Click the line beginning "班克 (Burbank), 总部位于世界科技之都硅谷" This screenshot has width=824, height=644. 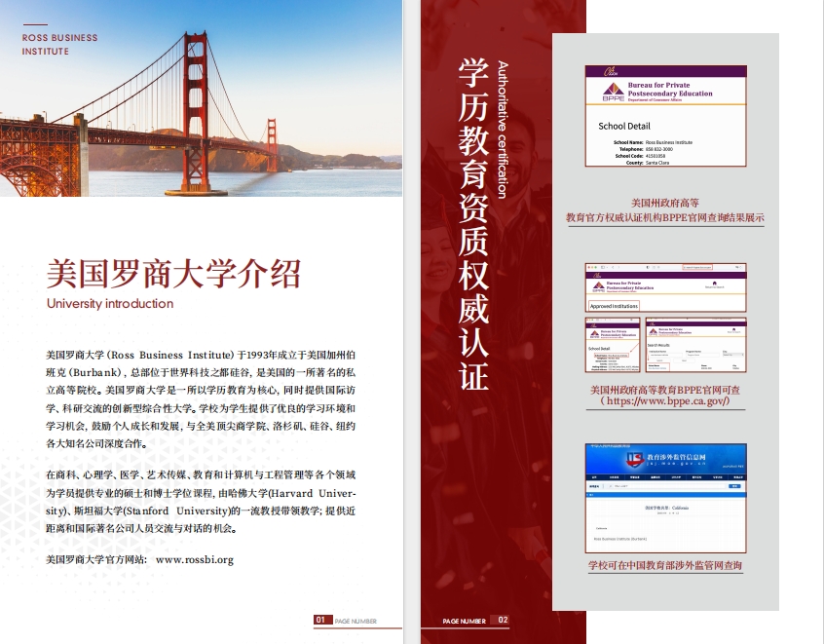(201, 373)
